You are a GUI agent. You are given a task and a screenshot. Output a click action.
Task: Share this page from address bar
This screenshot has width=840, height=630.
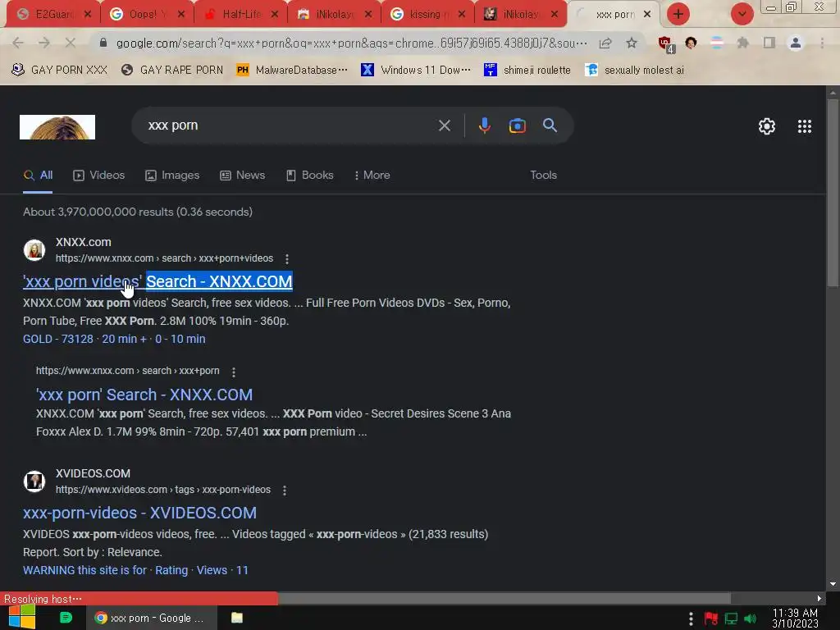click(605, 43)
